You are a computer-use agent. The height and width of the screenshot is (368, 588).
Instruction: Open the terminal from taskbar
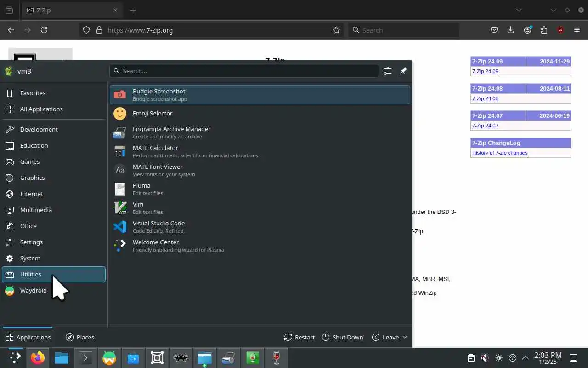(x=85, y=358)
